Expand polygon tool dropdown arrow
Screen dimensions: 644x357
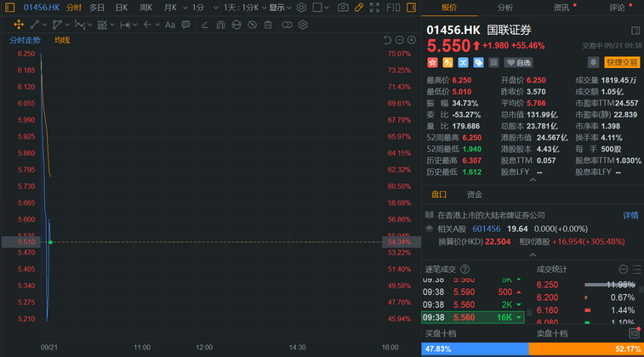click(67, 25)
